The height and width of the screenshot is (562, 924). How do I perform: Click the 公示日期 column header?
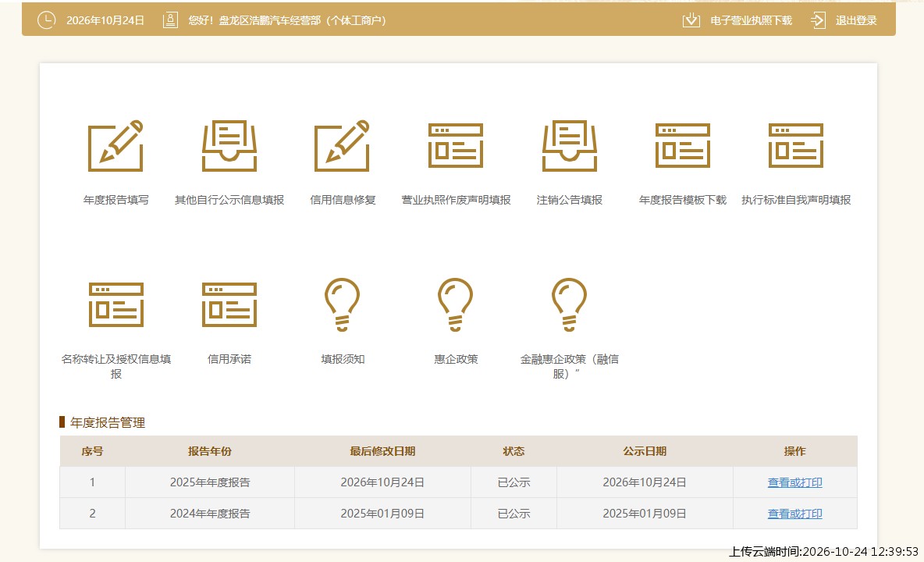[645, 451]
